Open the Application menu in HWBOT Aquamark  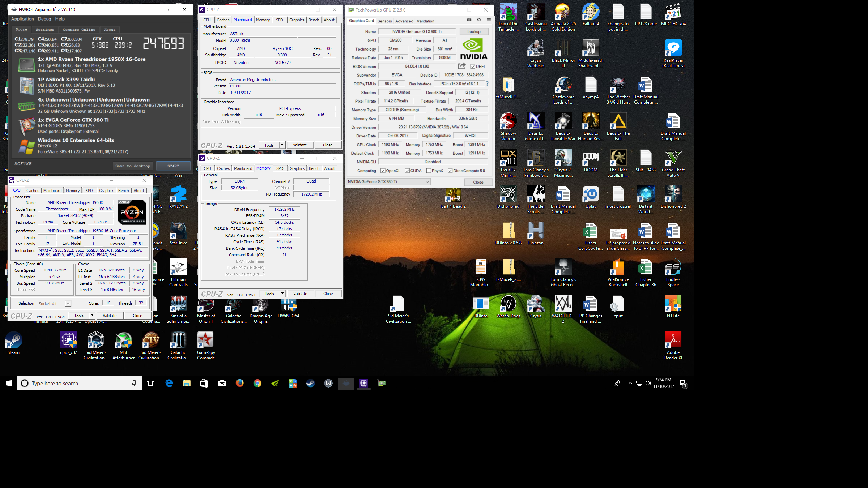coord(22,19)
